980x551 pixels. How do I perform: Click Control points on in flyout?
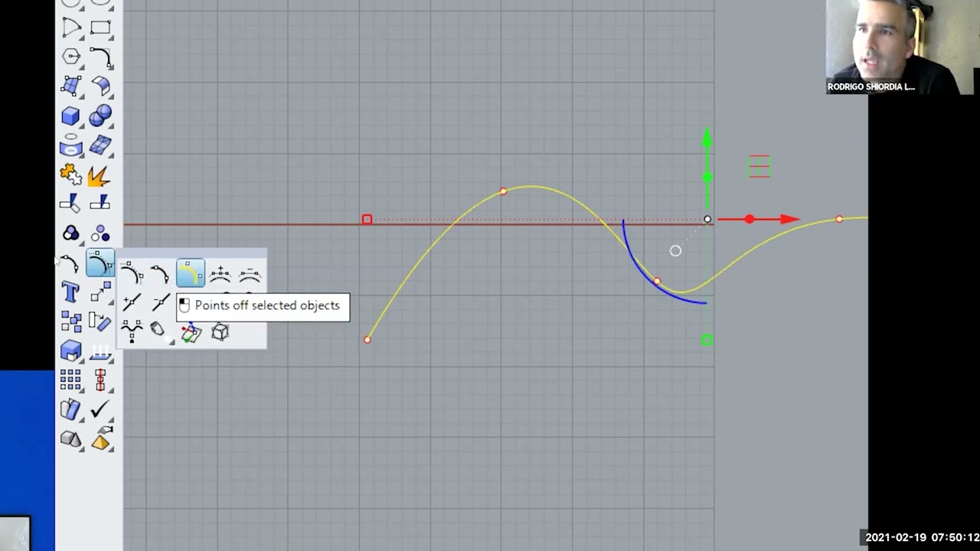131,274
